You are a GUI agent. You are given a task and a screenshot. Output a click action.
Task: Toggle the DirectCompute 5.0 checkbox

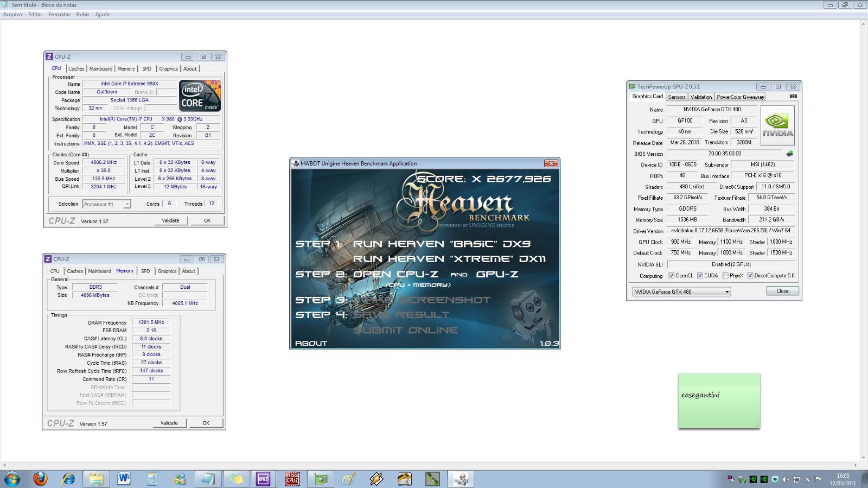click(x=750, y=275)
